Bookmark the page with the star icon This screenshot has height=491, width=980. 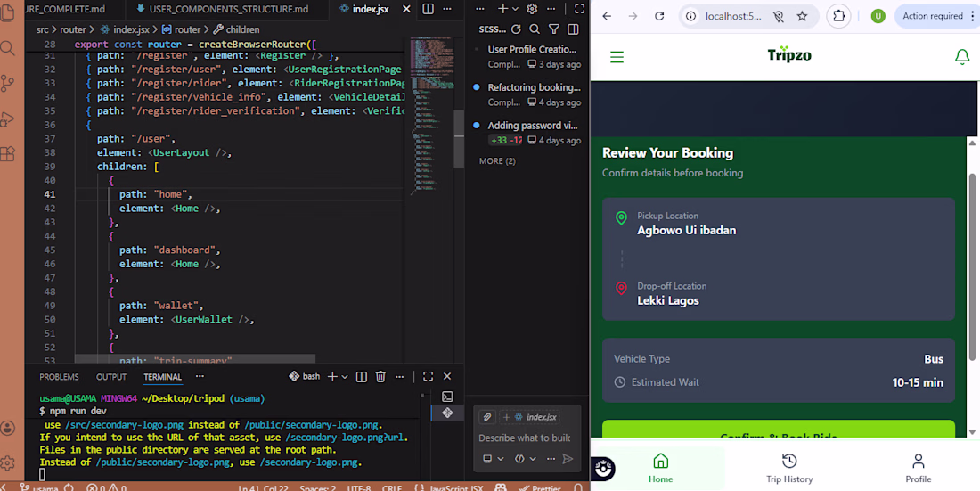point(802,16)
